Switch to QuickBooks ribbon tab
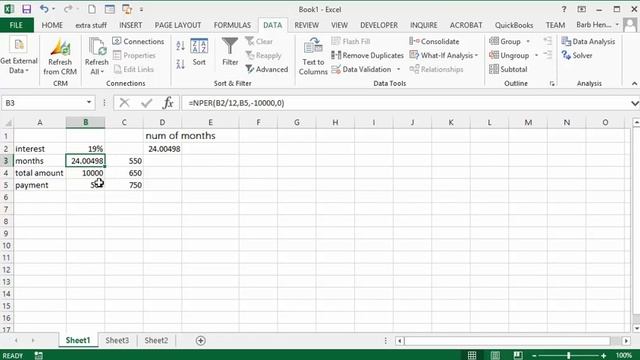 tap(514, 25)
